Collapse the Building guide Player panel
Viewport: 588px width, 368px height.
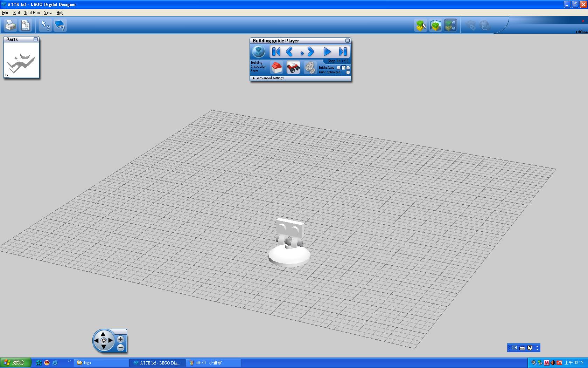coord(347,41)
